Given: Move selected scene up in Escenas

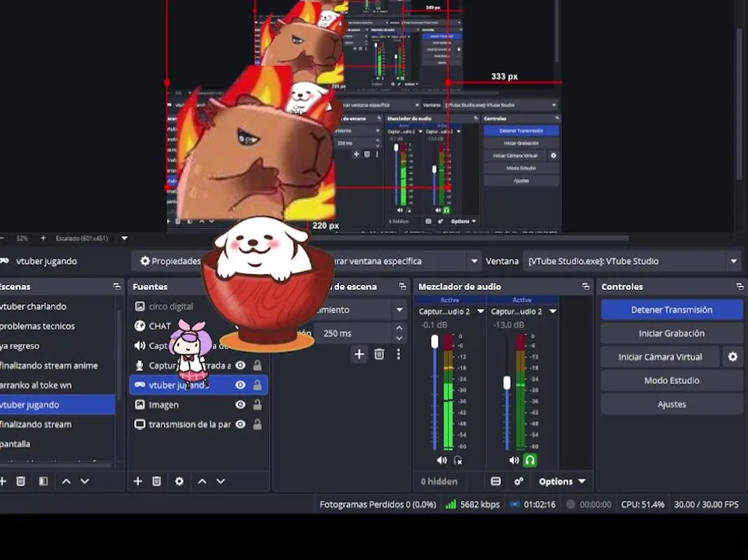Looking at the screenshot, I should [x=66, y=481].
